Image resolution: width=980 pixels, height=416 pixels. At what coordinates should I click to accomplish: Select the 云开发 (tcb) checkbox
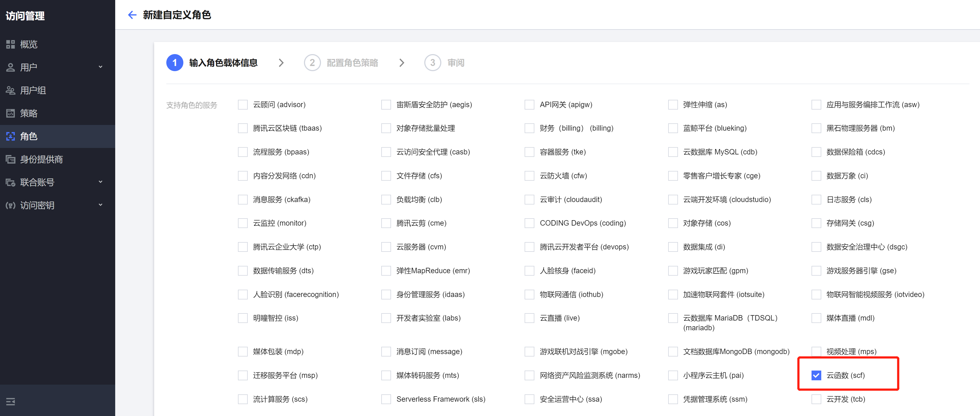816,399
